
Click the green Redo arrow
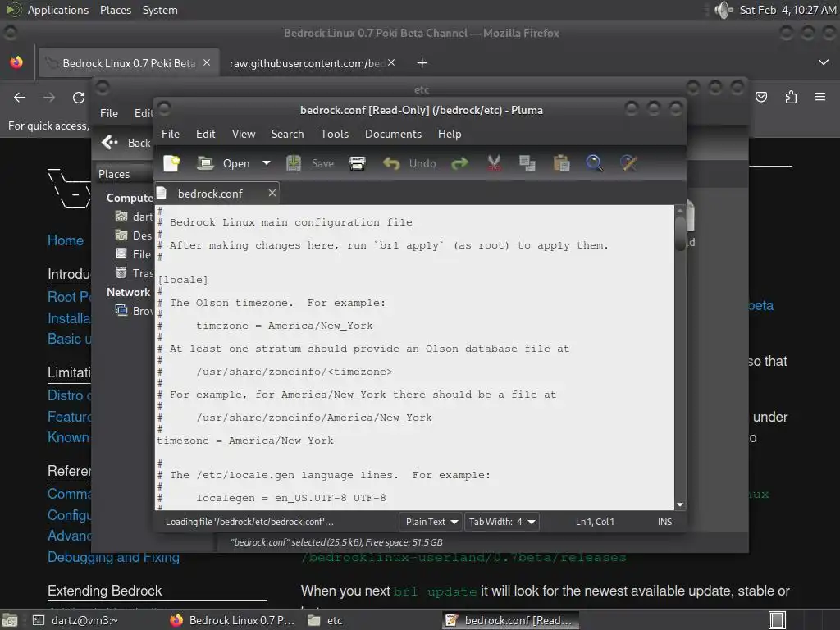[459, 163]
